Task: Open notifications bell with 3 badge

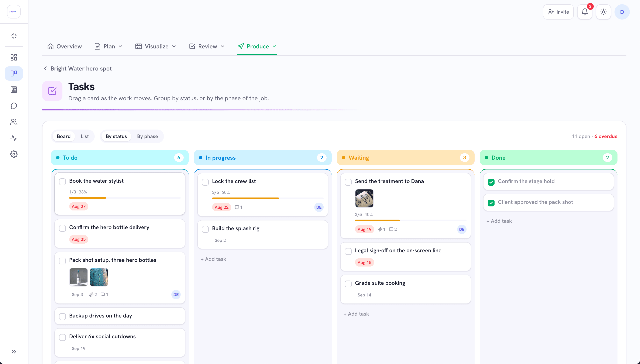Action: pos(585,12)
